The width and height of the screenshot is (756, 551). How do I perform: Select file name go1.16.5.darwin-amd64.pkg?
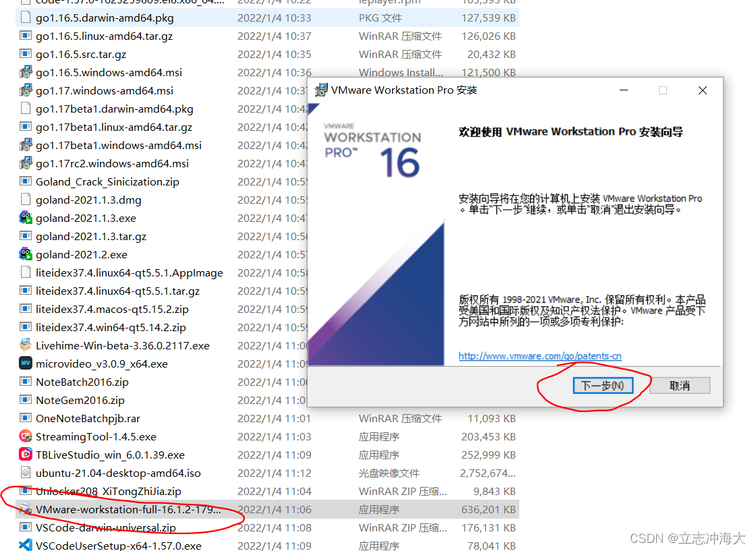105,18
